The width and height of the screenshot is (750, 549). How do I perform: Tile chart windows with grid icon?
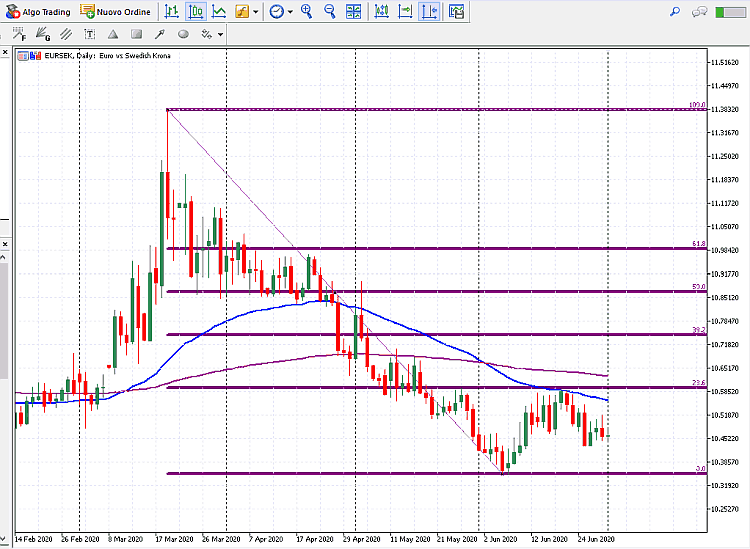point(353,12)
